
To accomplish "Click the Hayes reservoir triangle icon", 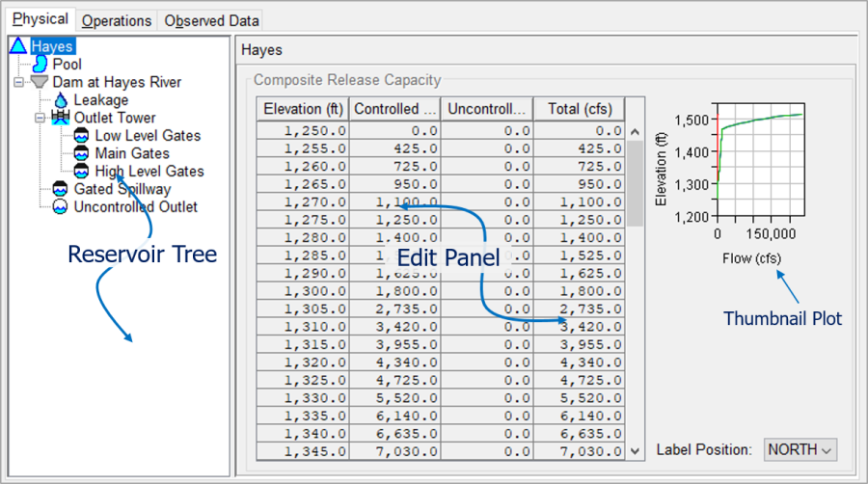I will pyautogui.click(x=18, y=46).
